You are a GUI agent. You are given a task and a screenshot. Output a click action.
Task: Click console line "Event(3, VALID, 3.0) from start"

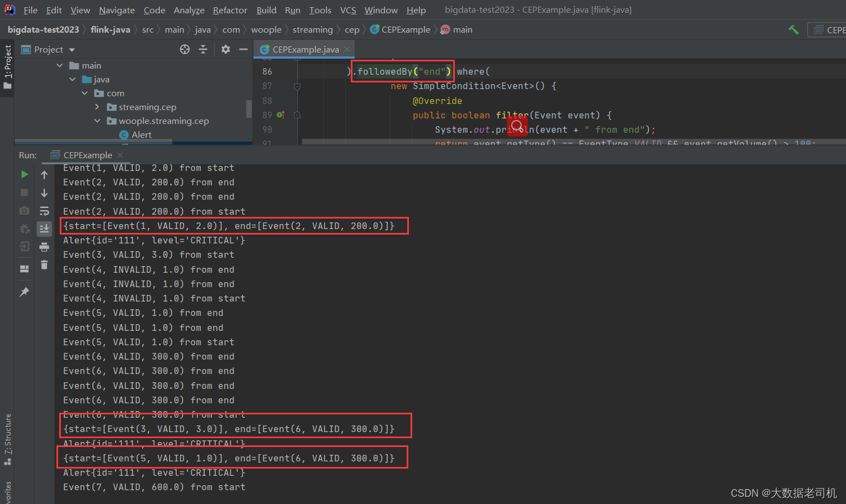coord(148,254)
